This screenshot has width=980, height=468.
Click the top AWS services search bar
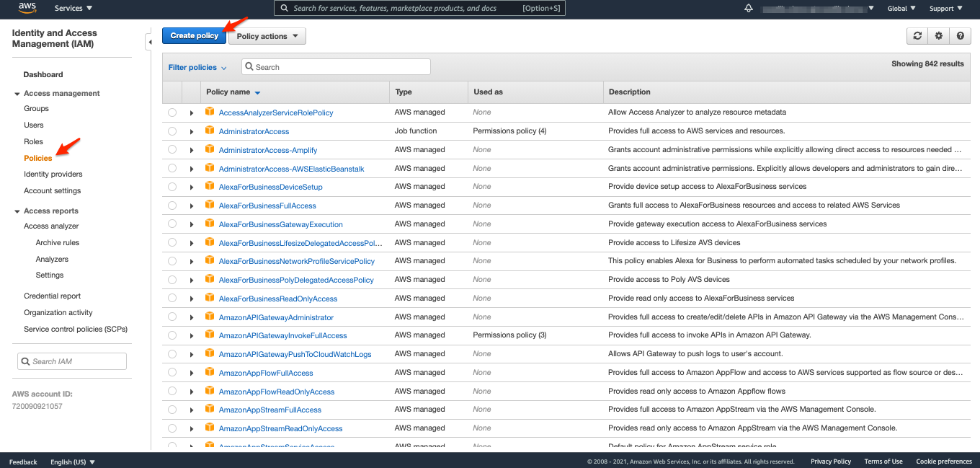[x=420, y=8]
